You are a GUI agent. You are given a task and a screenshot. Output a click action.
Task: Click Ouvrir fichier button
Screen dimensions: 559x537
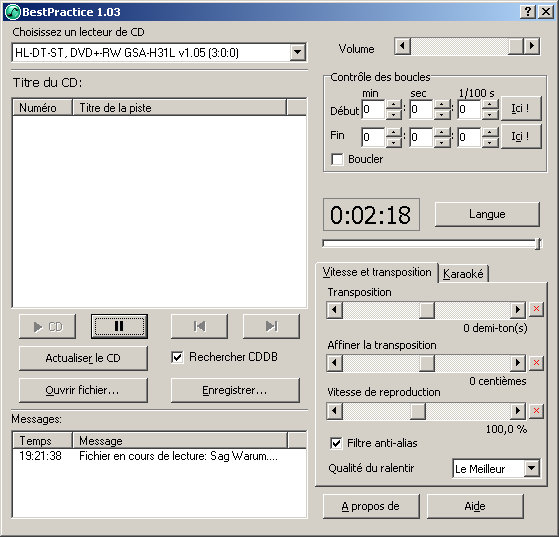coord(83,390)
